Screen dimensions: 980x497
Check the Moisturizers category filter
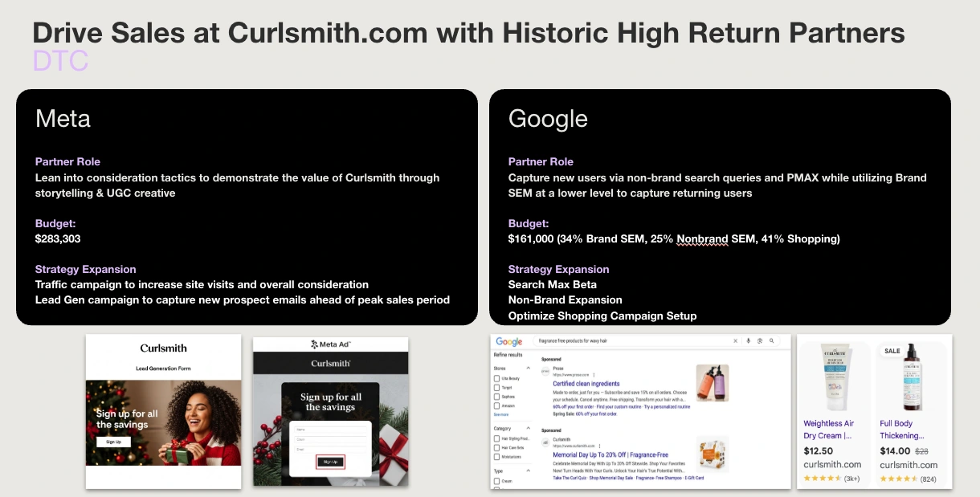(x=496, y=457)
